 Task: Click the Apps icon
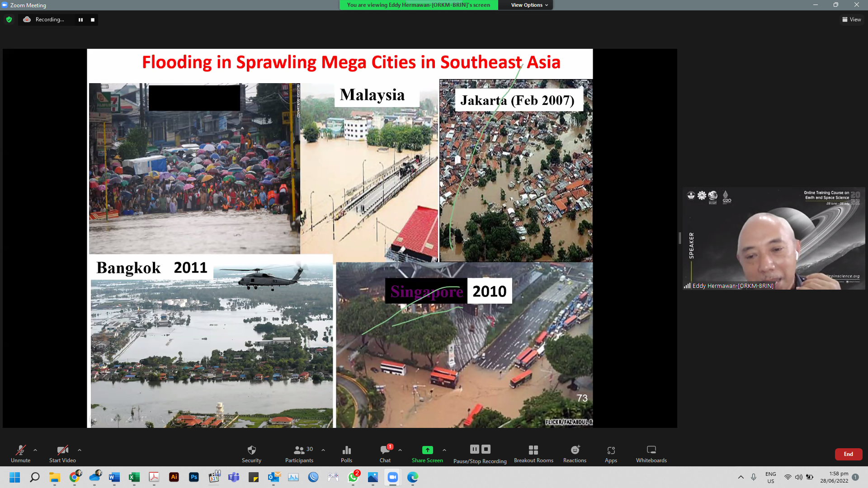tap(611, 450)
